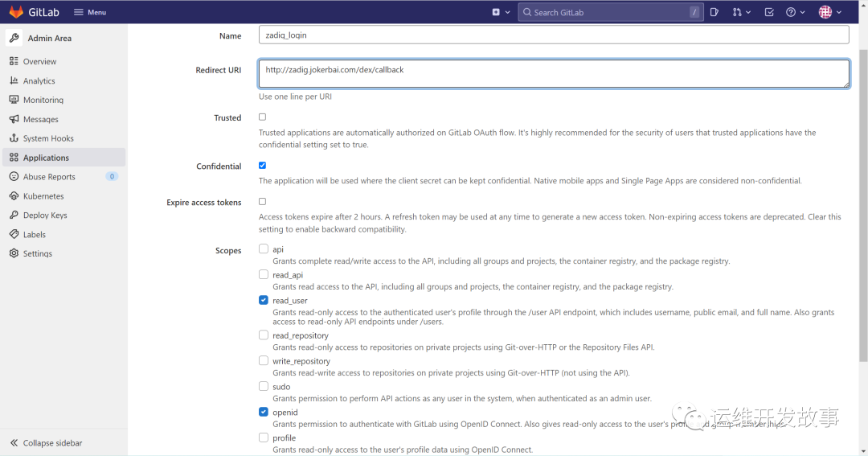This screenshot has width=868, height=456.
Task: Expand the Help dropdown arrow
Action: (802, 12)
